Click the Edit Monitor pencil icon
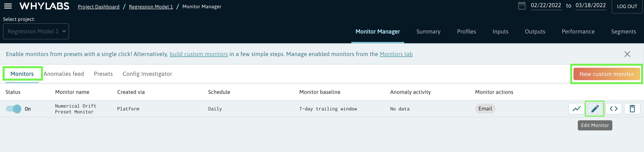Viewport: 644px width, 152px height. pyautogui.click(x=595, y=109)
